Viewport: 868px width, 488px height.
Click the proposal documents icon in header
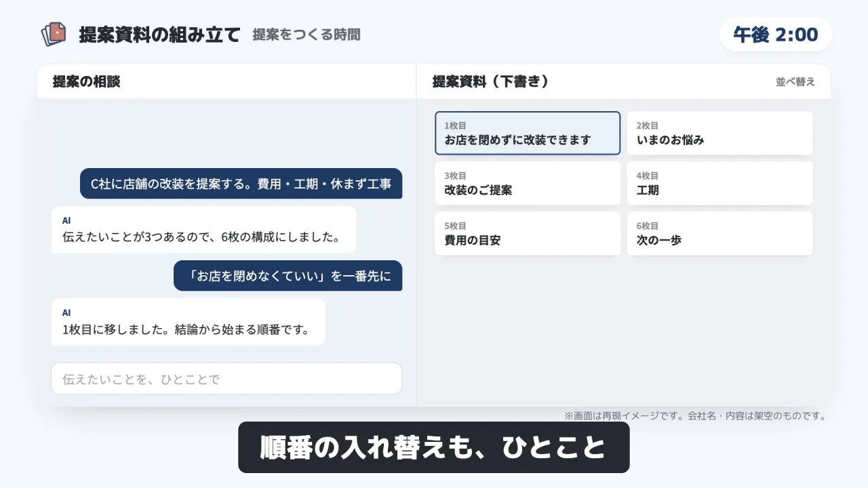[x=54, y=34]
